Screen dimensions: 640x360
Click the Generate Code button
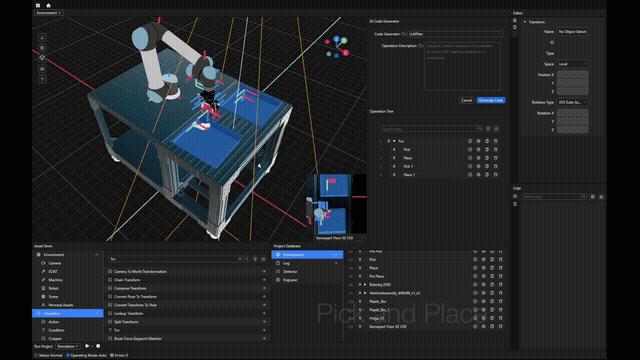491,100
